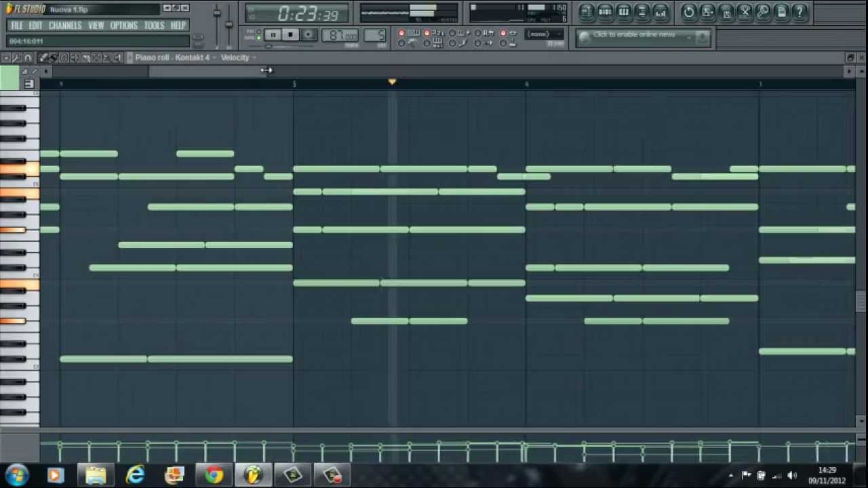Click the Undo history circular arrow icon

[689, 12]
